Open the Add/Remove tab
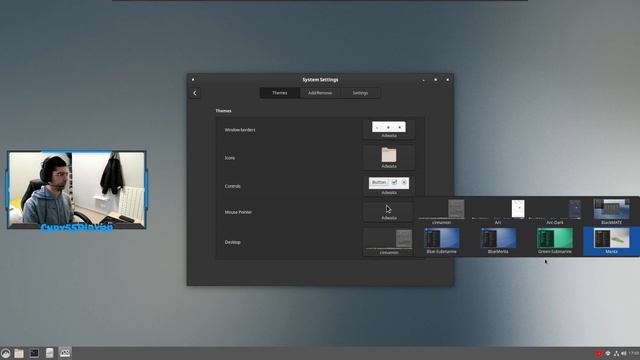Viewport: 640px width, 360px height. 320,93
